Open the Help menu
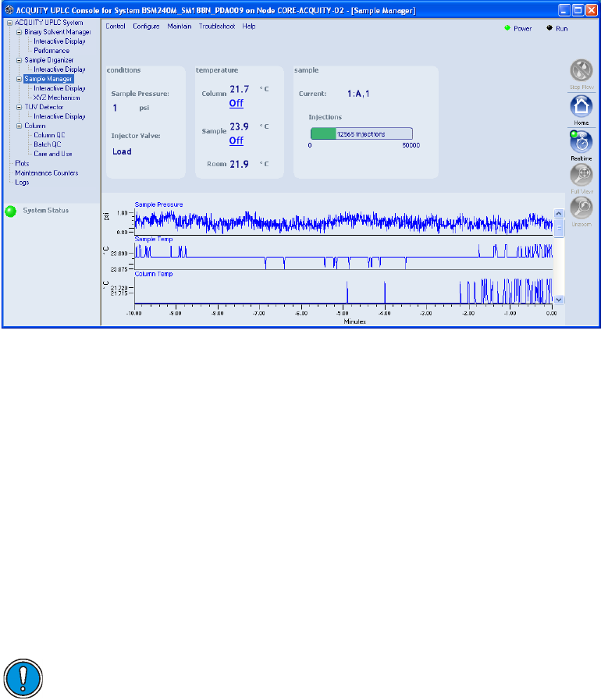The height and width of the screenshot is (700, 601). (x=249, y=27)
